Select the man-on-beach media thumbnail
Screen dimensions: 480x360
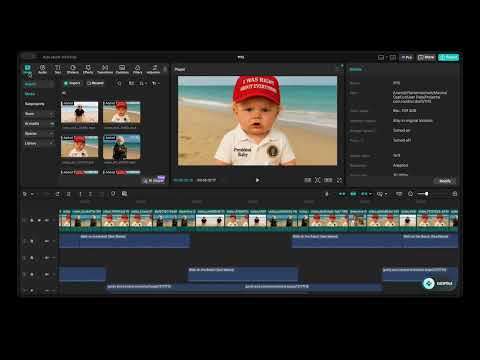coord(79,112)
